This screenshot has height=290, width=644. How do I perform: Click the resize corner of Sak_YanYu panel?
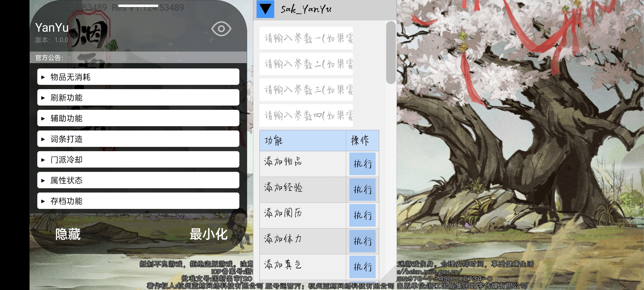390,277
